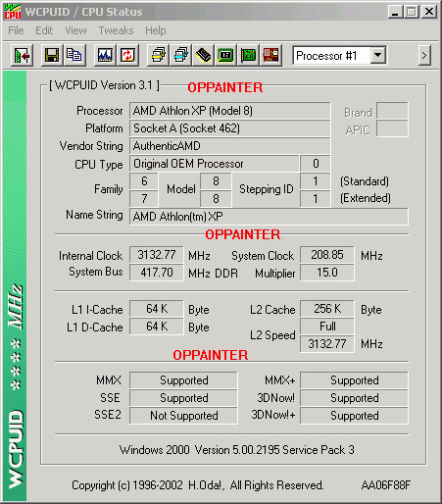The height and width of the screenshot is (504, 442).
Task: Click the red refresh arrows icon
Action: coord(127,55)
